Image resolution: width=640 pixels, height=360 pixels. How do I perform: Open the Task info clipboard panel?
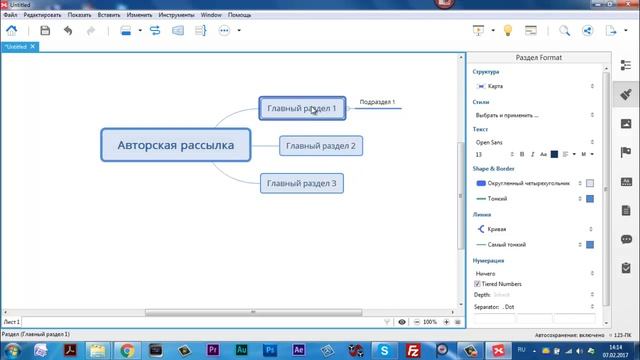(x=626, y=268)
